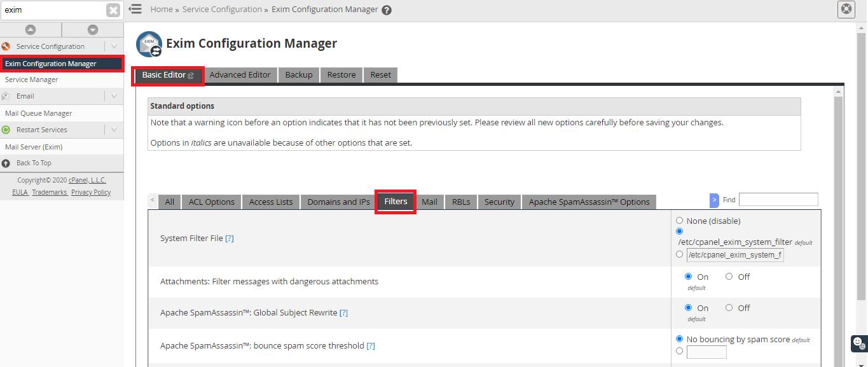Open the Backup tab
The height and width of the screenshot is (367, 868).
(299, 75)
